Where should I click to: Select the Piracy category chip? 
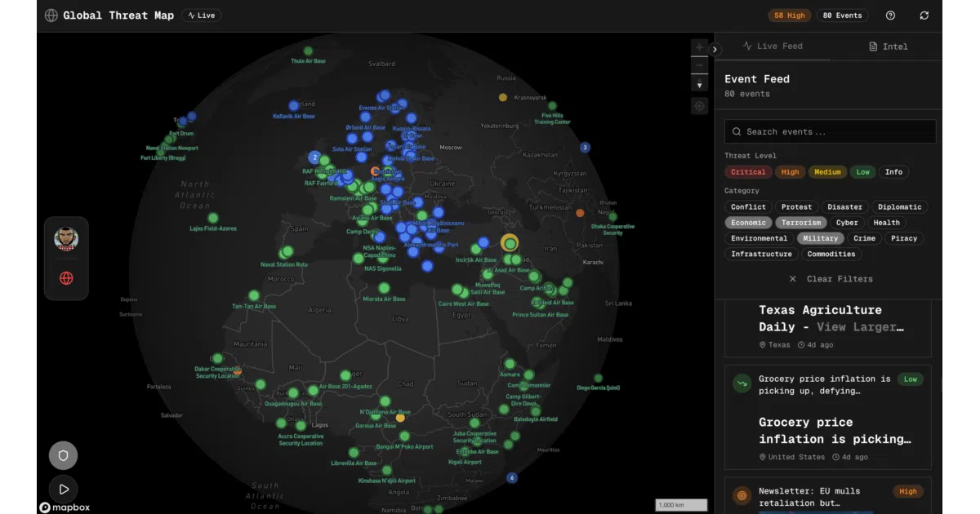click(x=904, y=238)
